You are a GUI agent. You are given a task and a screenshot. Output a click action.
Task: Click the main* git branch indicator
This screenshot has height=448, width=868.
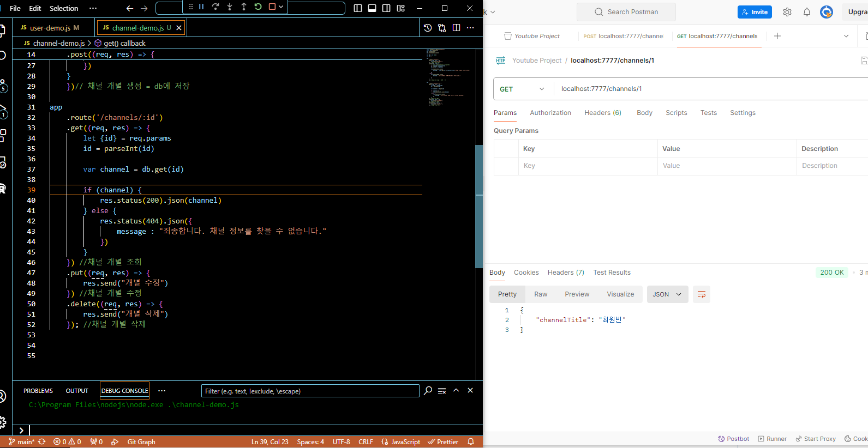22,442
